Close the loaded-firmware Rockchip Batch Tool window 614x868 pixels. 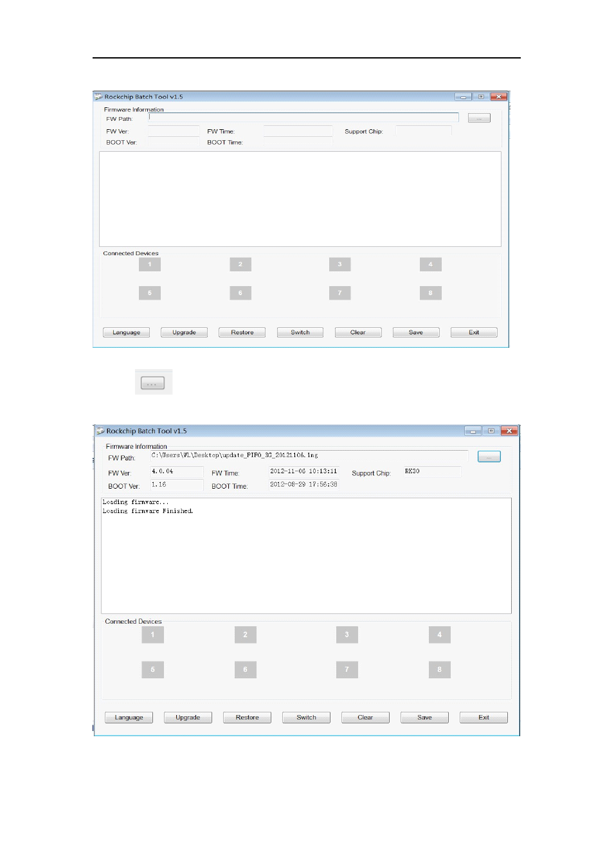click(509, 431)
